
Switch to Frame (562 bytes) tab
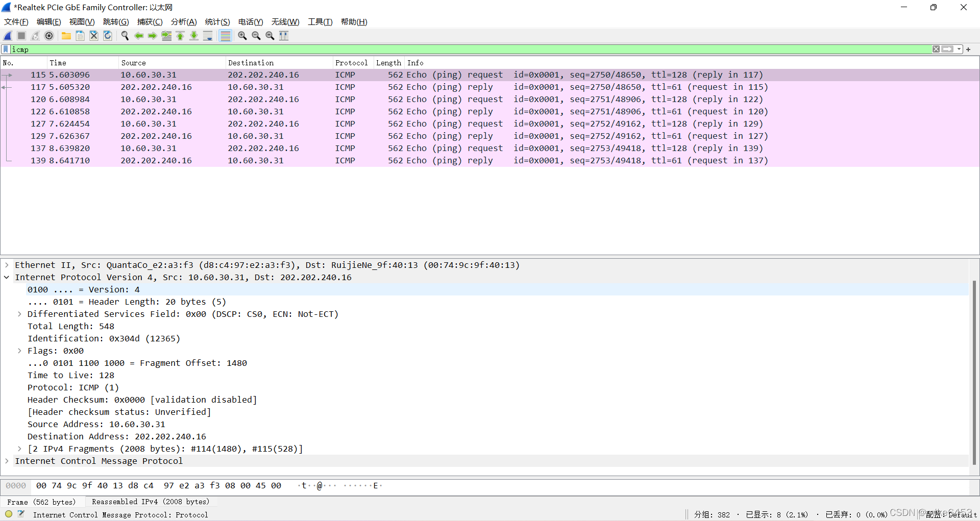tap(41, 502)
